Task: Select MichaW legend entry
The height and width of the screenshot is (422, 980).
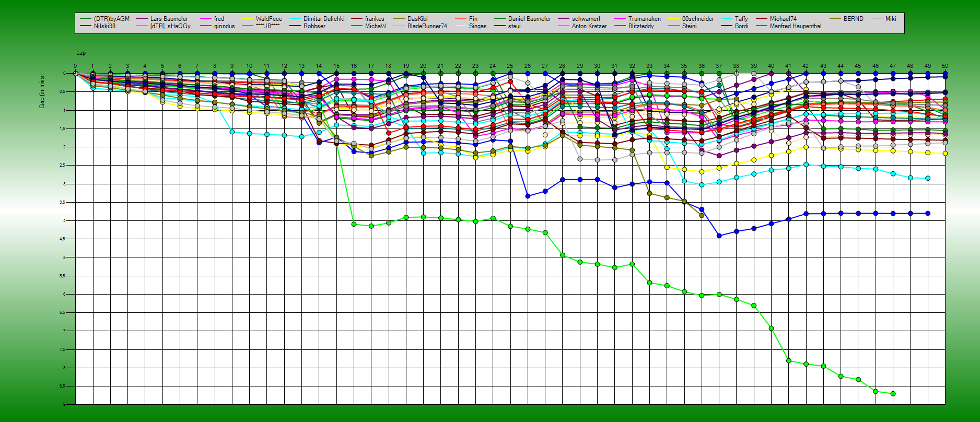Action: pyautogui.click(x=369, y=26)
